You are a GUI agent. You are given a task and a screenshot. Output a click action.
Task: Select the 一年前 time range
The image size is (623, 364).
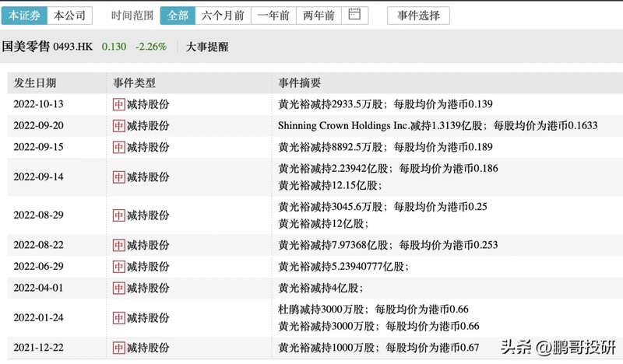point(273,15)
